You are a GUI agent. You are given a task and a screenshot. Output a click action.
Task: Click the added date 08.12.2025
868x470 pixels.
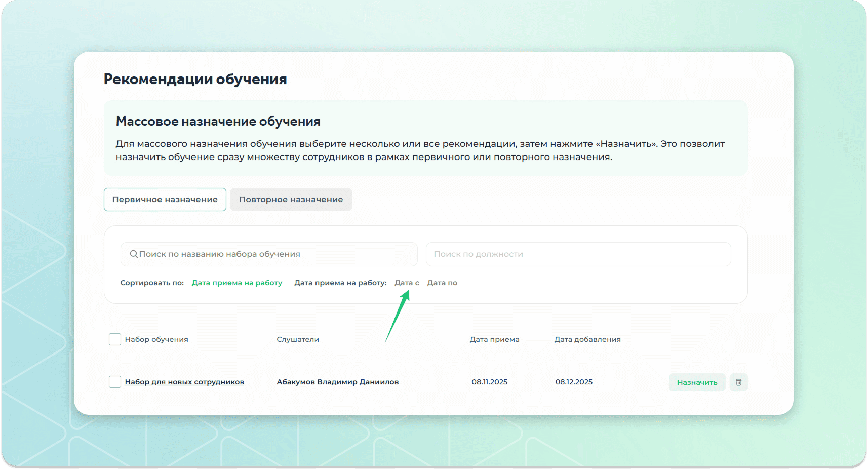574,382
